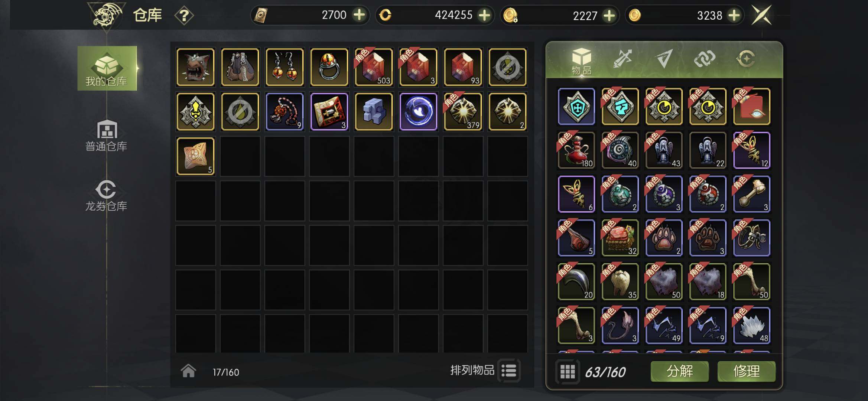868x401 pixels.
Task: Open the 龙券仓库 tab
Action: [107, 196]
